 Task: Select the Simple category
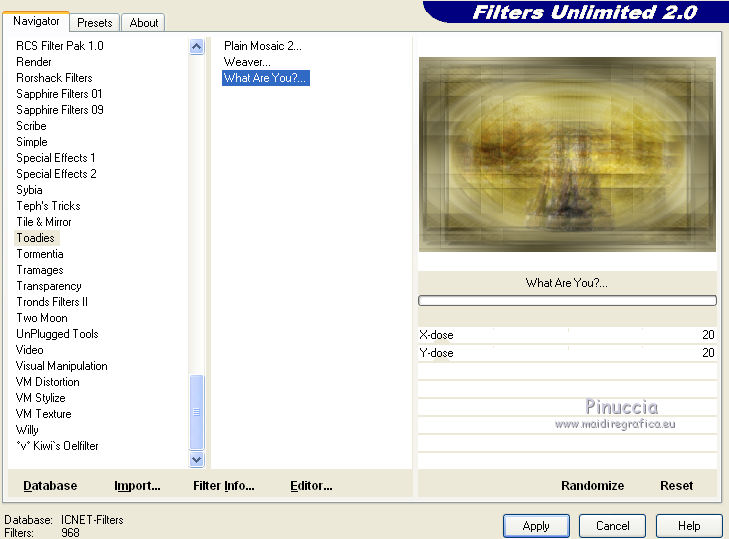(x=32, y=142)
